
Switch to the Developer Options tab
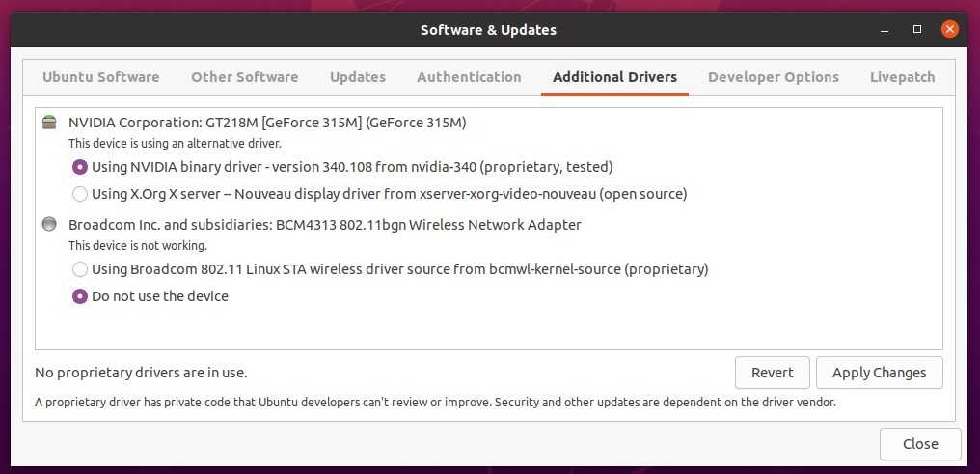pos(773,77)
